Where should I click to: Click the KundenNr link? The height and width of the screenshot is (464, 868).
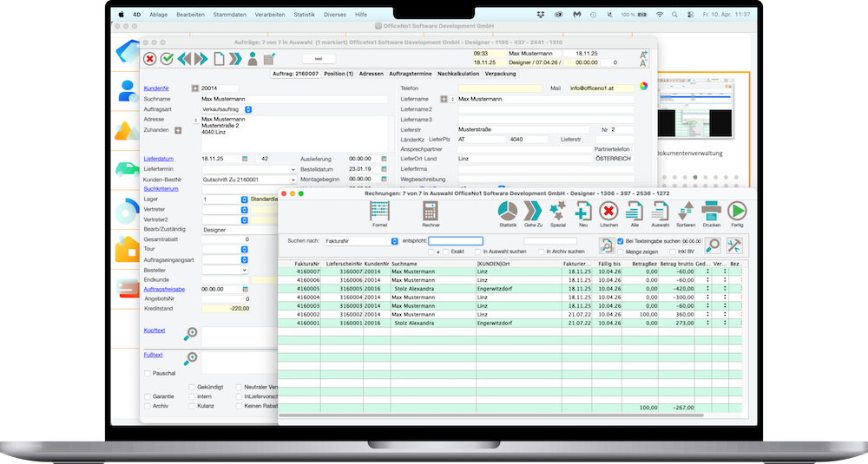(156, 88)
